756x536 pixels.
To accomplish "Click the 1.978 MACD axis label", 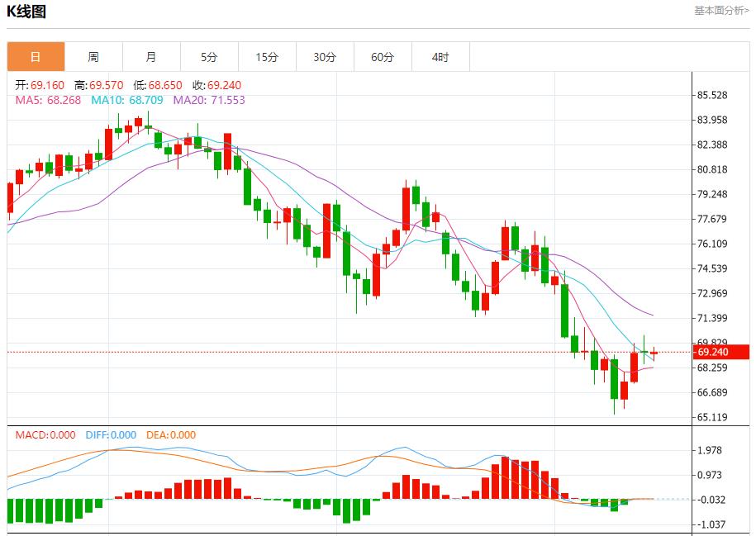I will pos(711,450).
